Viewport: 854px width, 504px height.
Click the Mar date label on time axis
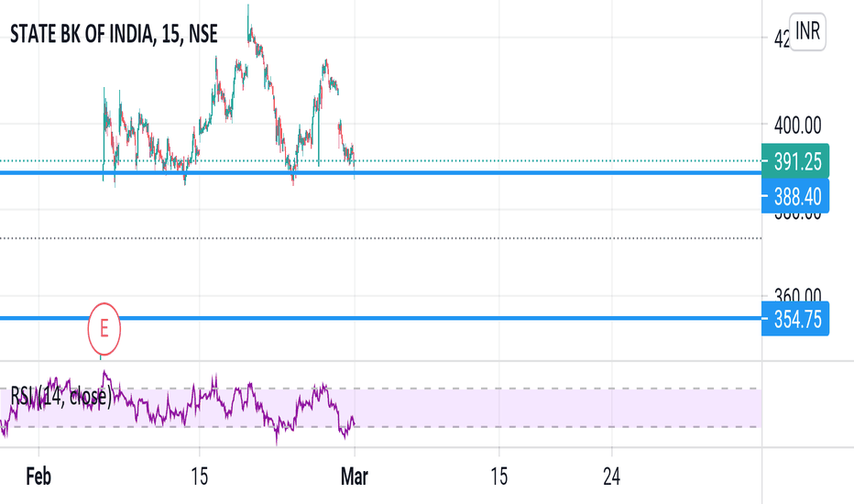355,477
